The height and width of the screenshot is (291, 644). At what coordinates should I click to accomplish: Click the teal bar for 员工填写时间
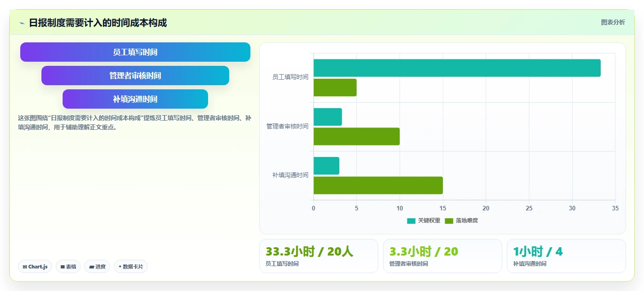pyautogui.click(x=457, y=68)
